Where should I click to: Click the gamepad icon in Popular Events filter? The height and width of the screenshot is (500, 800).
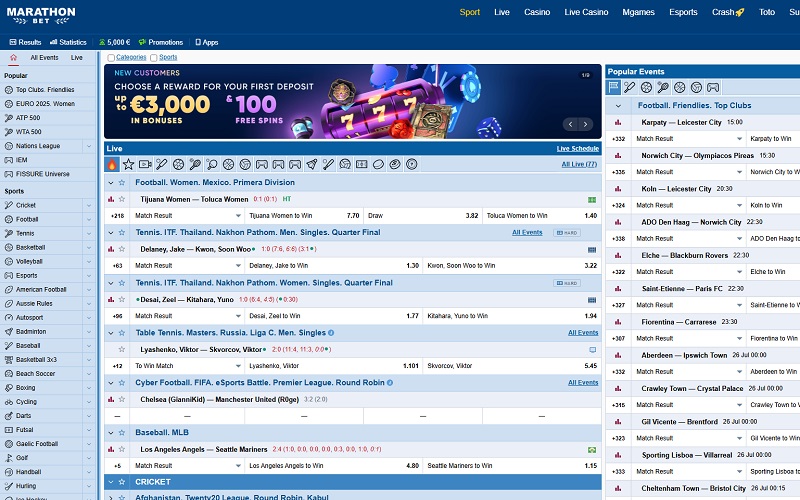712,88
